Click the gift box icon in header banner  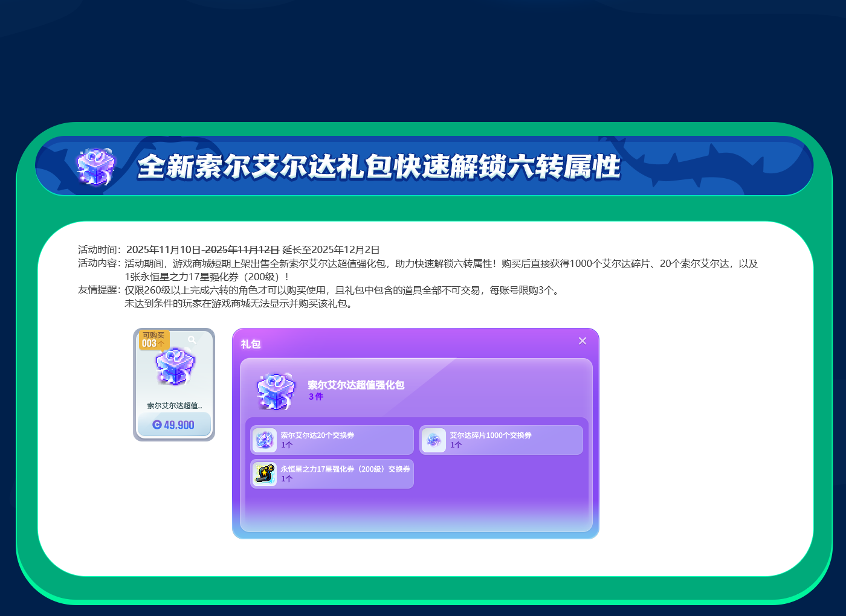point(95,167)
